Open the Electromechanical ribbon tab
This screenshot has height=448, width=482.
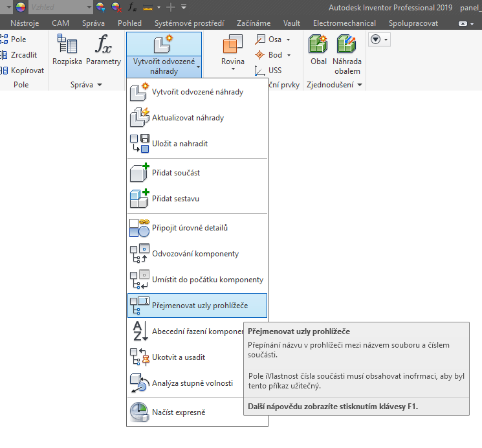click(344, 23)
